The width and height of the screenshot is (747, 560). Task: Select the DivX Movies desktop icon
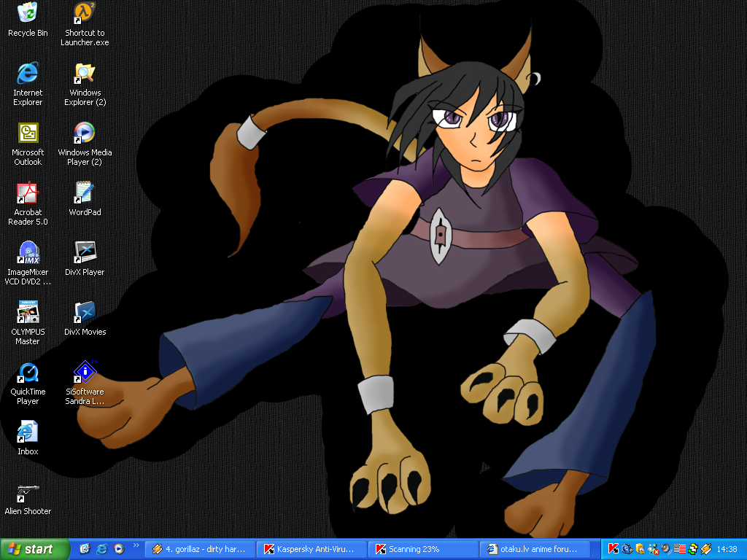point(85,319)
